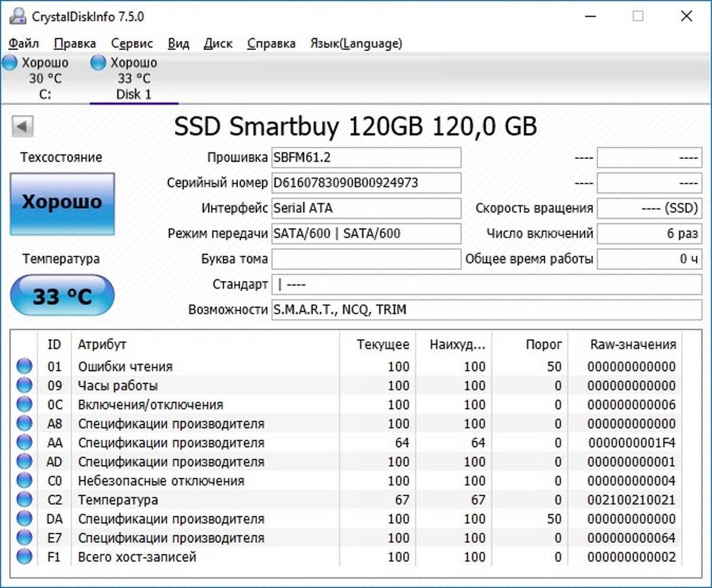Click status icon for Всего хост-записей
Screen dimensions: 712x588
pos(24,557)
